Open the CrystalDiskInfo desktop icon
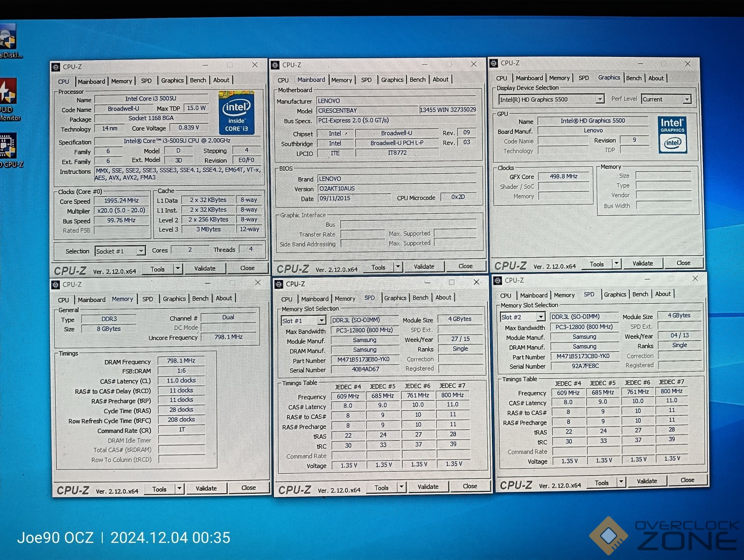The image size is (744, 560). coord(8,42)
